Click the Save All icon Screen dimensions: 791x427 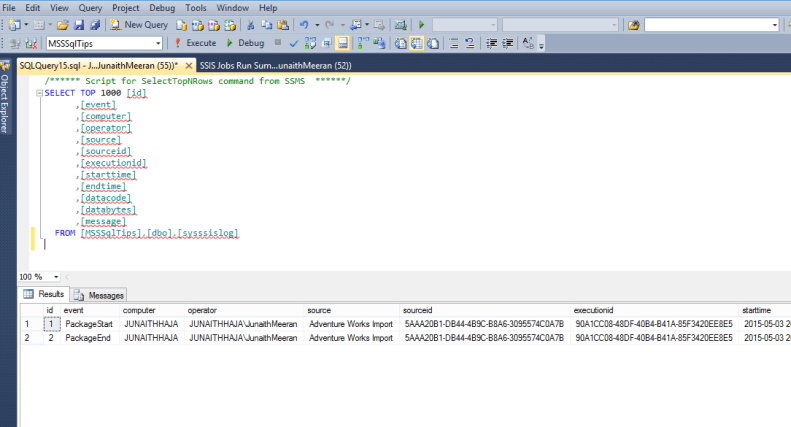(x=94, y=25)
